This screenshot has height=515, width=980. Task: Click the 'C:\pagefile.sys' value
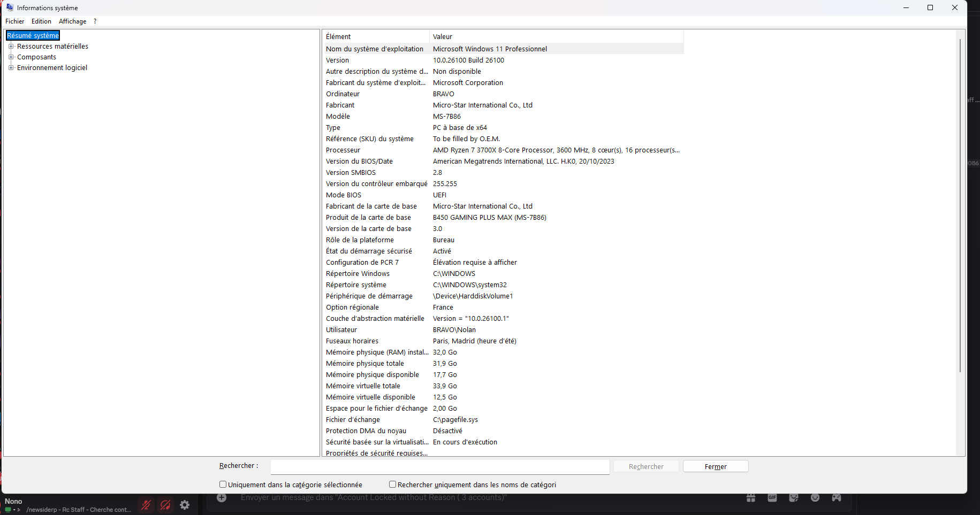(455, 419)
